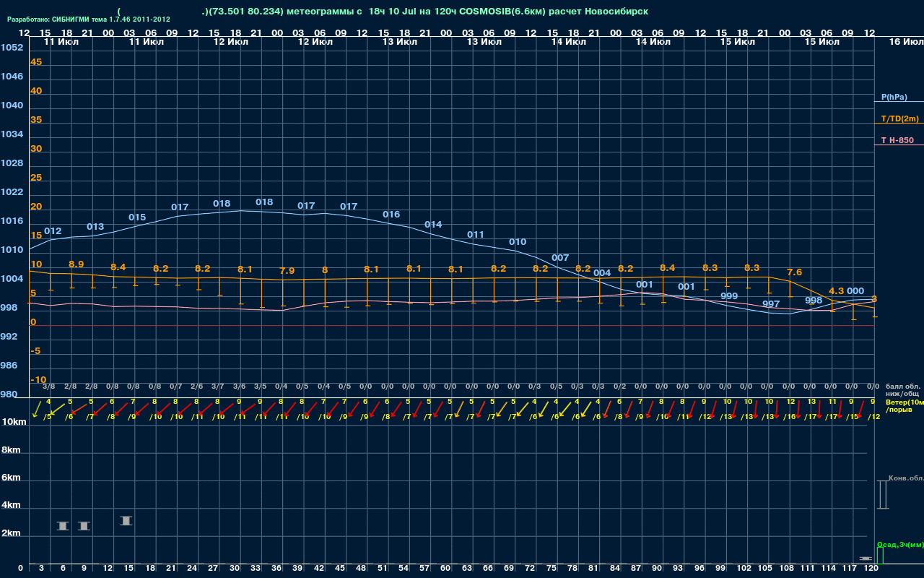Click forecast hour 120 on bottom axis

coord(871,569)
